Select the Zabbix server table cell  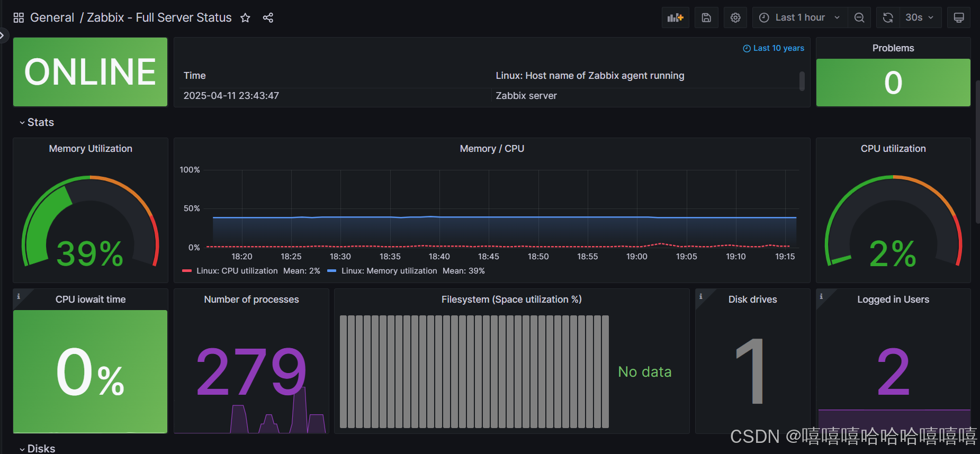pos(526,96)
